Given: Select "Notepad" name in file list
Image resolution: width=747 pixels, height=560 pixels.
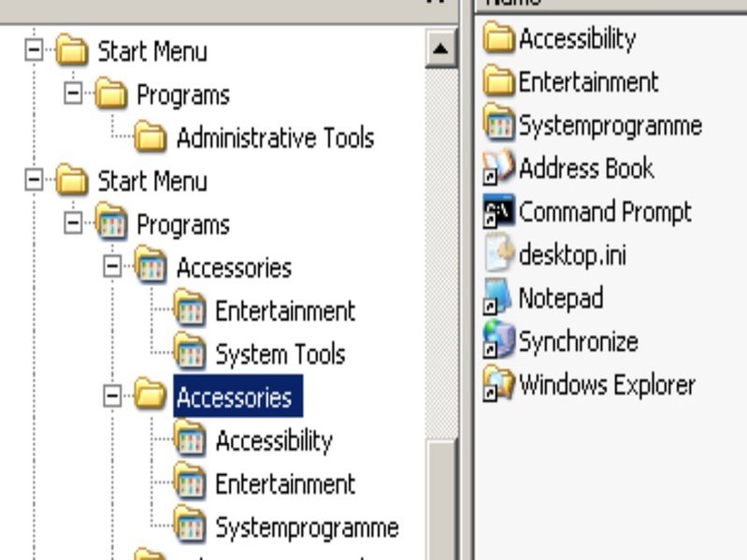Looking at the screenshot, I should coord(561,298).
